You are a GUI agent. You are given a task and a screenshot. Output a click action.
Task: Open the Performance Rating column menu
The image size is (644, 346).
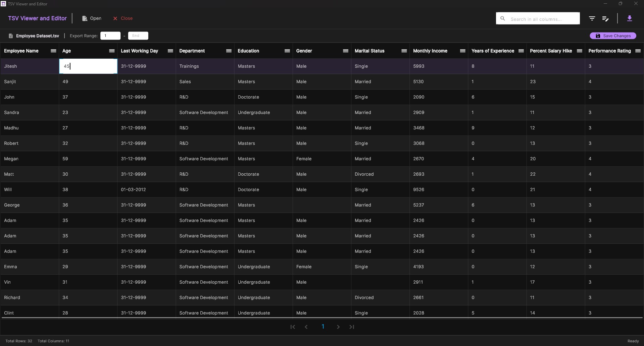[x=638, y=51]
